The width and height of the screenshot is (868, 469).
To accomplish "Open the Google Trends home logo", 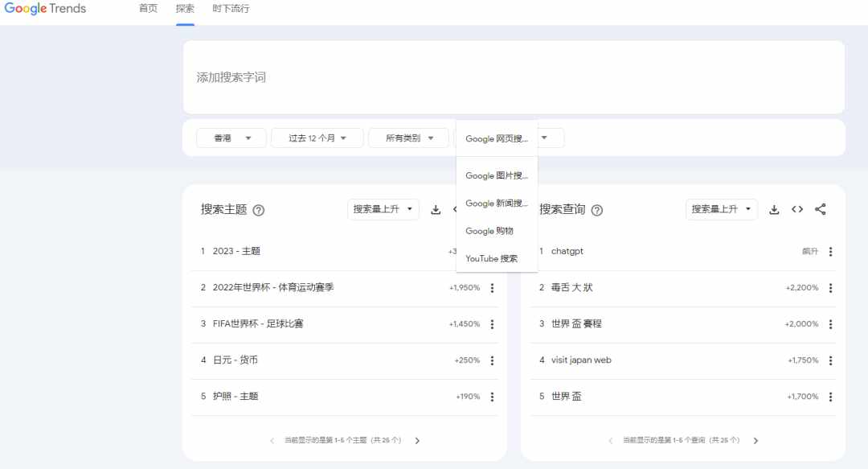I will coord(45,8).
